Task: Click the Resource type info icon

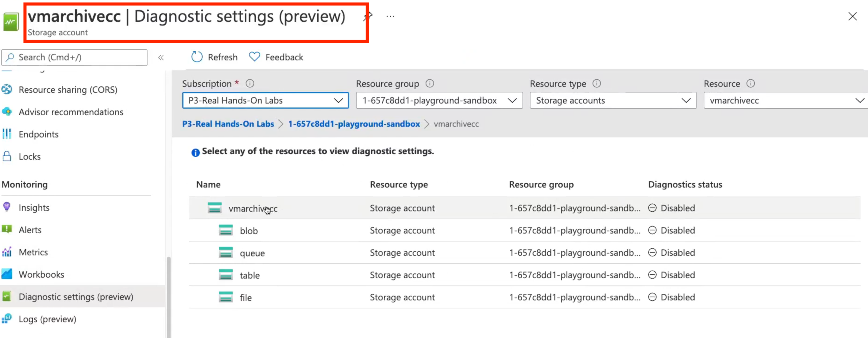Action: pyautogui.click(x=597, y=83)
